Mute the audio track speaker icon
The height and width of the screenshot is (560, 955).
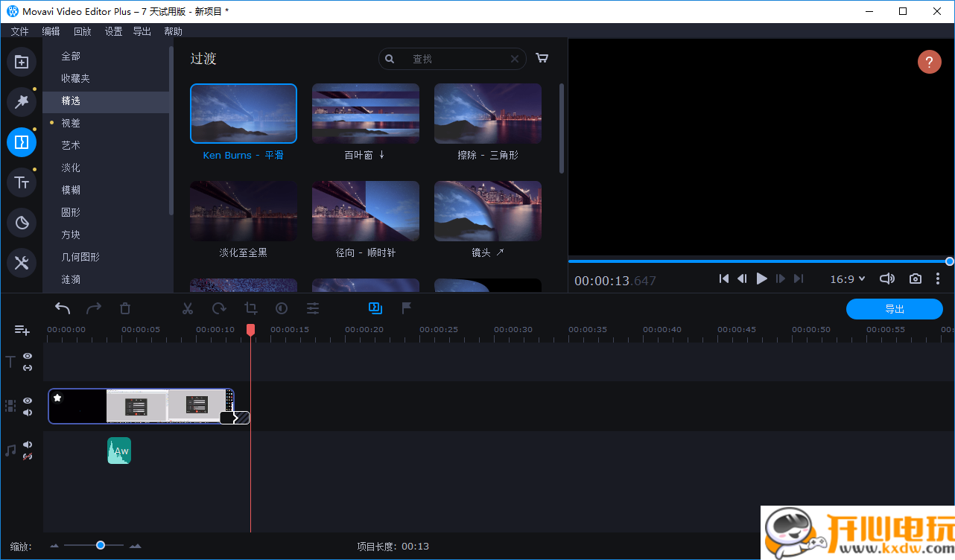click(x=28, y=445)
